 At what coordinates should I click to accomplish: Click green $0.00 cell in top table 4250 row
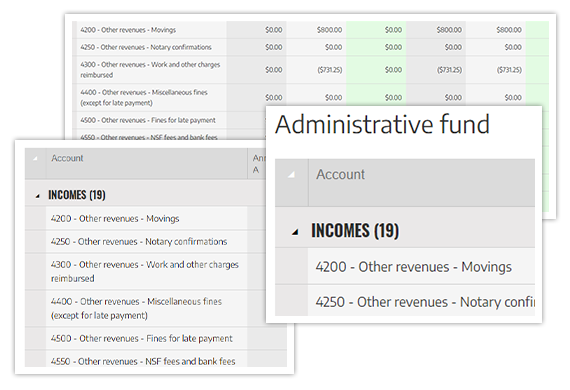[x=376, y=47]
